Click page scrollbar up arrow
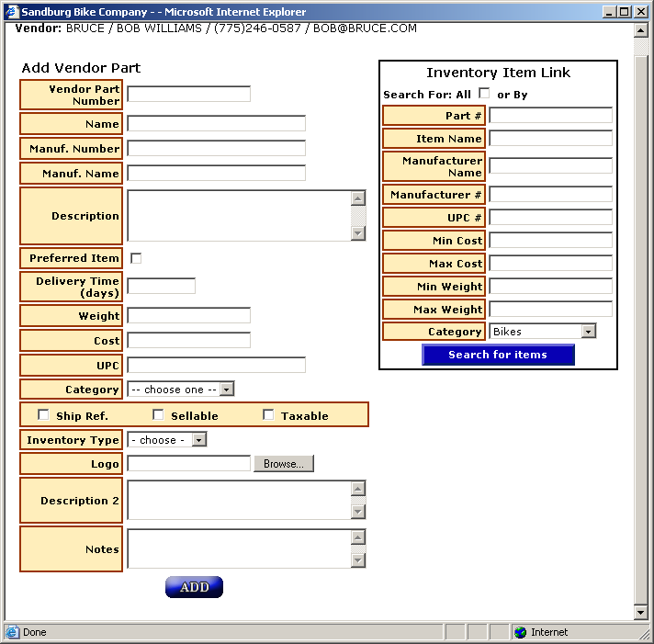This screenshot has width=654, height=644. point(640,30)
